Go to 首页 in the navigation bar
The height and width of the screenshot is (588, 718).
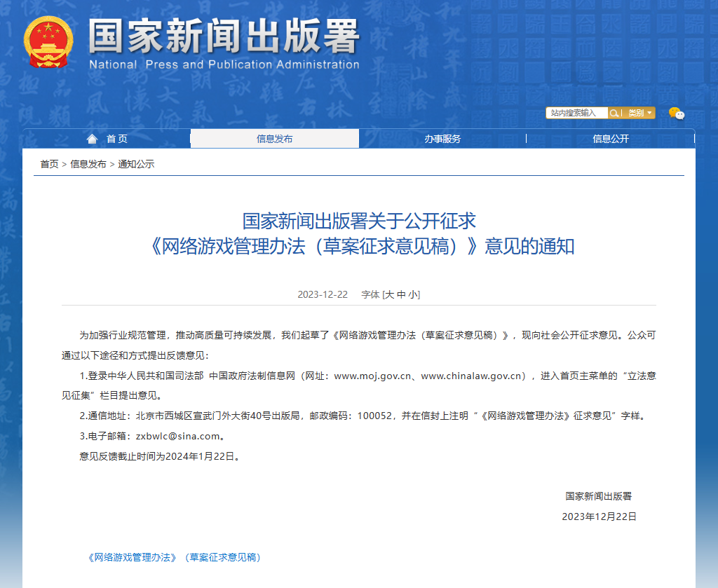pyautogui.click(x=117, y=139)
